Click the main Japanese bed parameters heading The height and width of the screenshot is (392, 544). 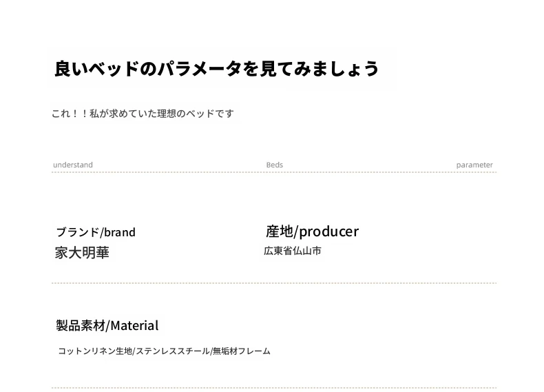tap(216, 68)
